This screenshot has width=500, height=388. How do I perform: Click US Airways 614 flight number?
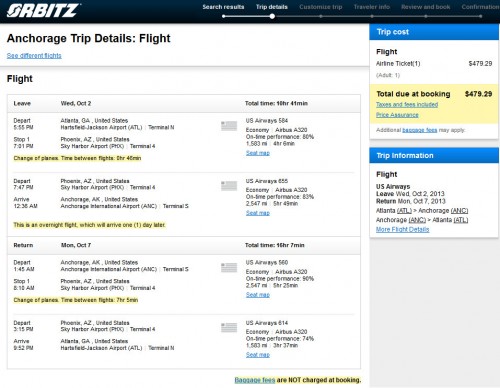pyautogui.click(x=267, y=323)
